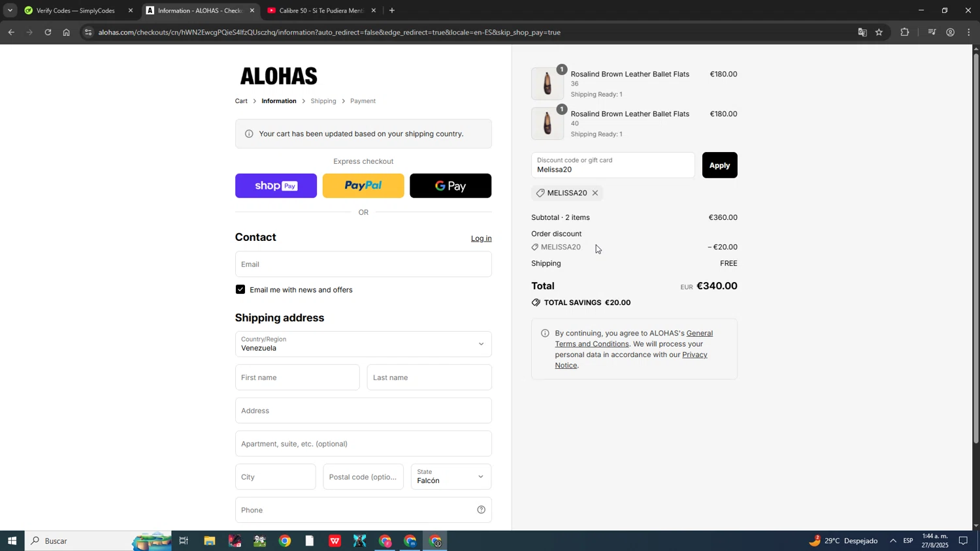980x551 pixels.
Task: View site information icon
Action: (x=89, y=32)
